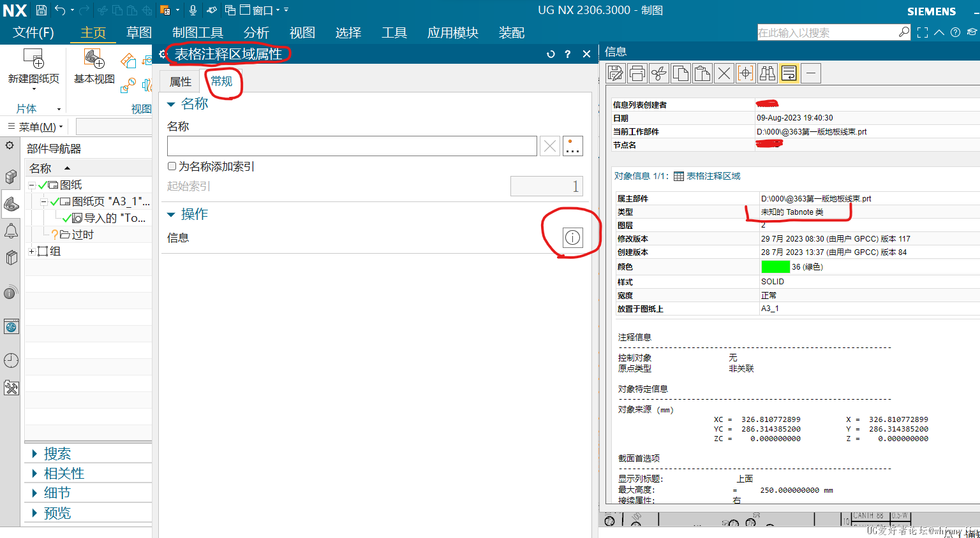Image resolution: width=980 pixels, height=538 pixels.
Task: Collapse the 图纸页 "A3_1" node
Action: [43, 201]
